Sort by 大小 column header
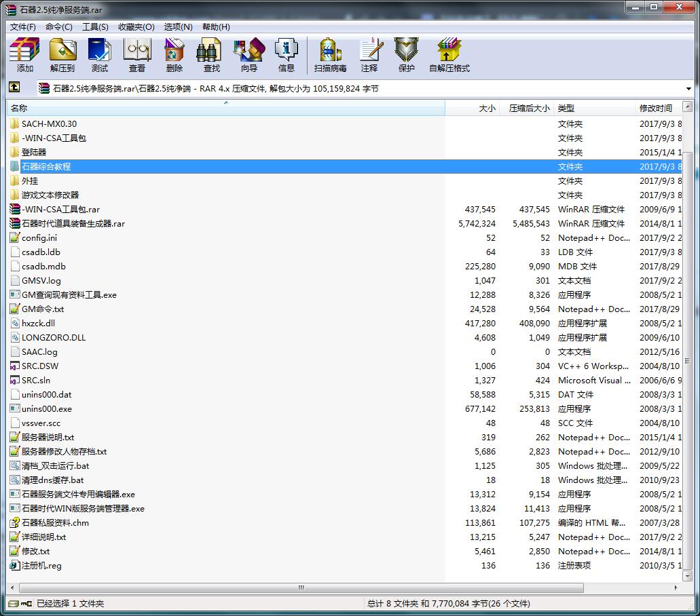Image resolution: width=700 pixels, height=616 pixels. tap(473, 108)
